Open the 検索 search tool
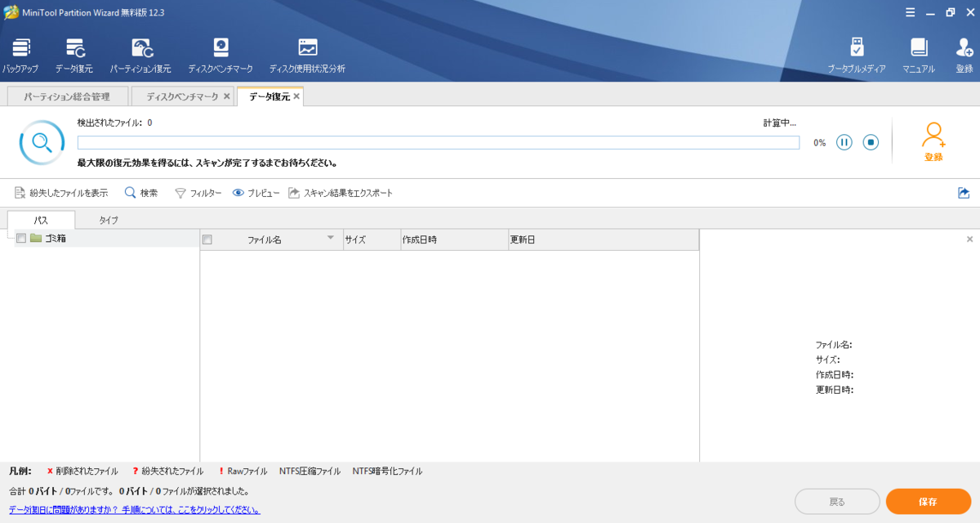The height and width of the screenshot is (523, 980). tap(140, 193)
